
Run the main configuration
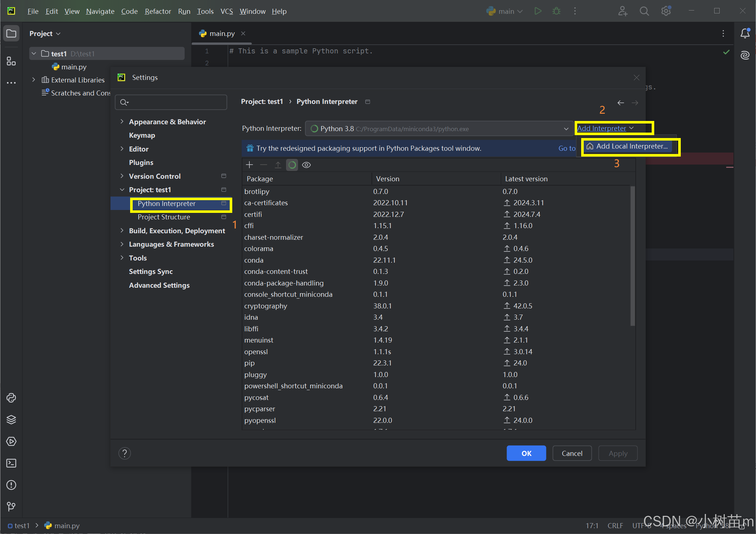[x=538, y=11]
